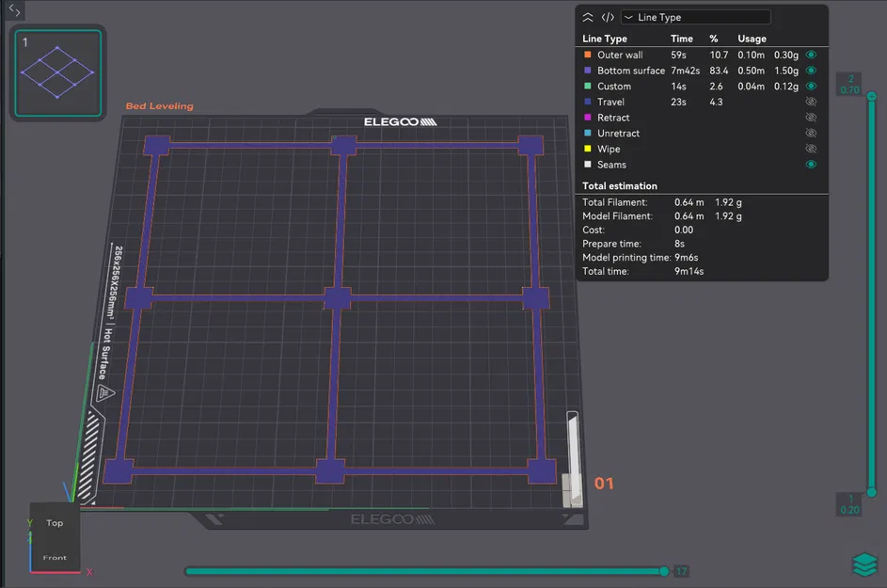Click the upper layer slider handle

coord(872,96)
